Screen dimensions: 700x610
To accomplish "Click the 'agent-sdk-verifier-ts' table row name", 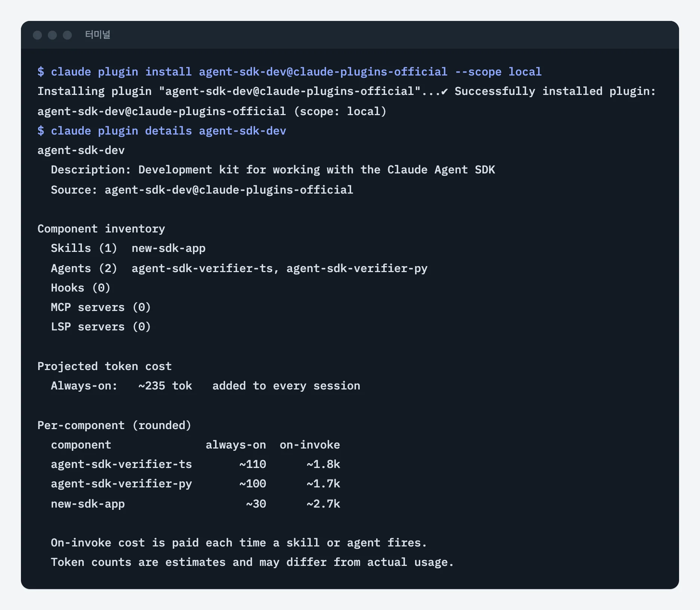I will 122,464.
